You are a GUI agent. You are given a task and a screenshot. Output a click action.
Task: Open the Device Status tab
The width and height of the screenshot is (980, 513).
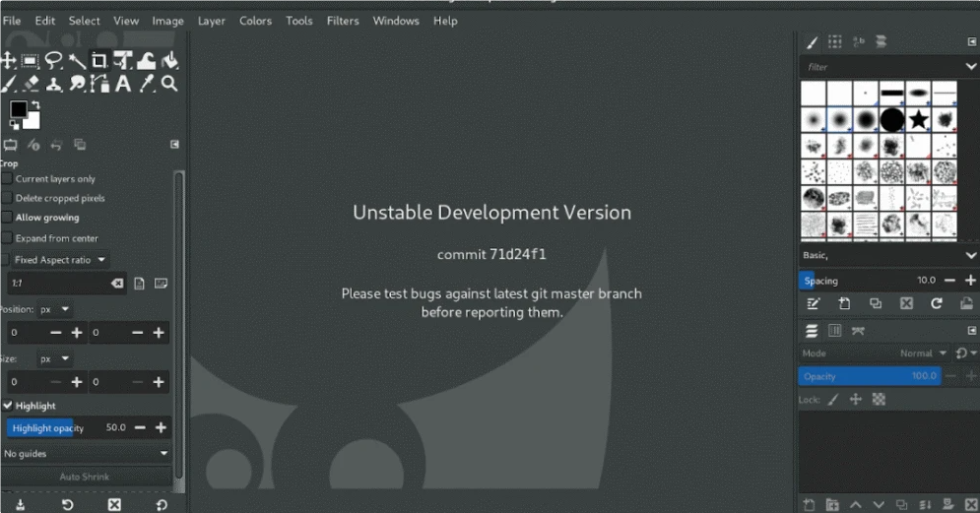tap(33, 145)
